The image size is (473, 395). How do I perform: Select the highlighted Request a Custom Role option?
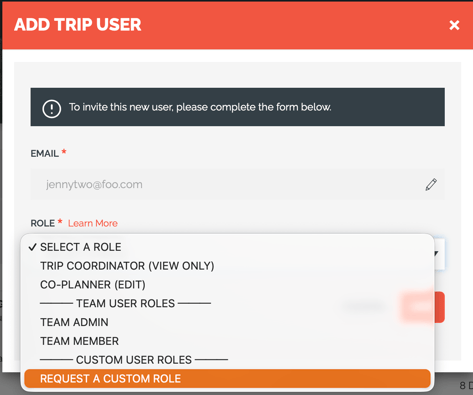pyautogui.click(x=227, y=379)
